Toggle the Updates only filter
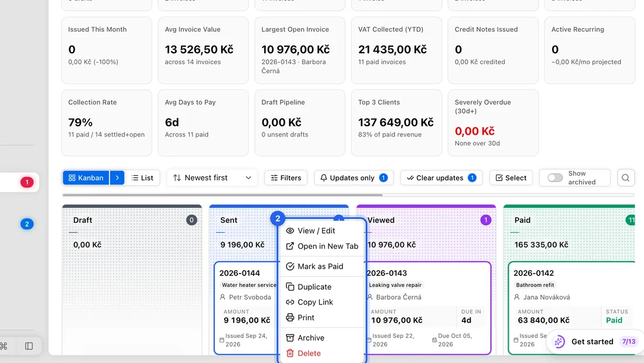The width and height of the screenshot is (644, 363). (x=354, y=178)
